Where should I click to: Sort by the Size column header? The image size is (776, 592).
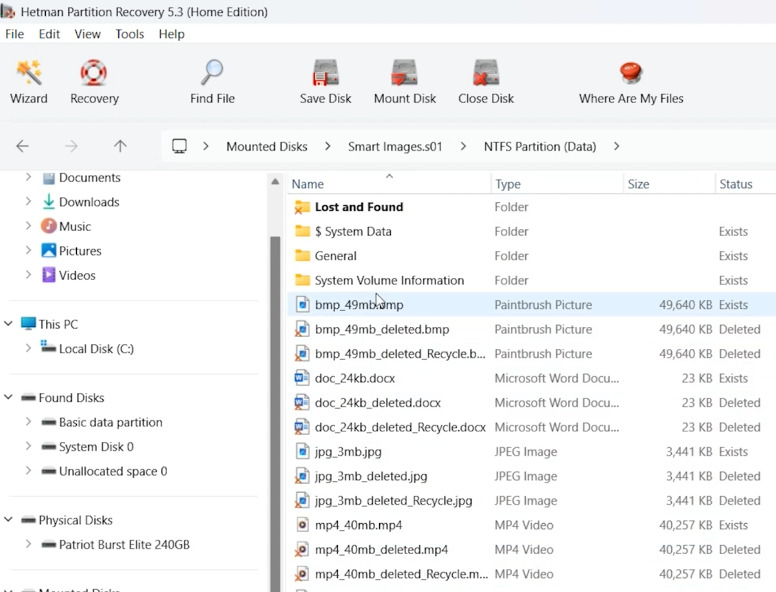coord(669,184)
